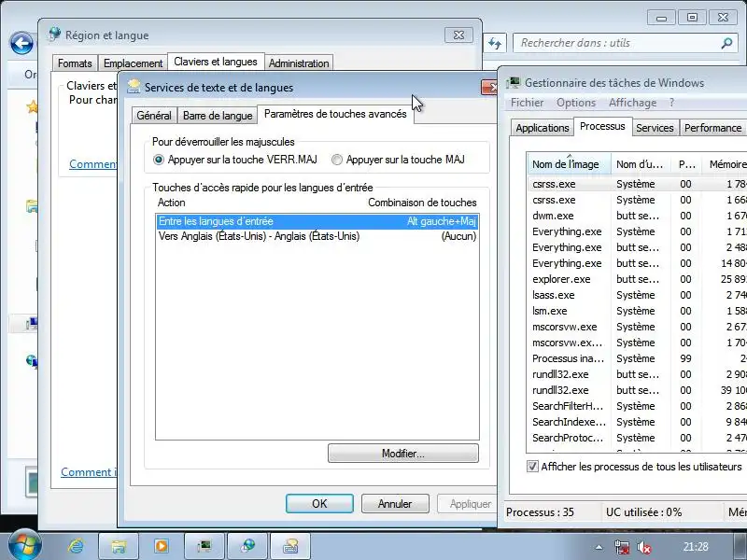The image size is (747, 560).
Task: Select the explorer.exe process row
Action: (x=638, y=279)
